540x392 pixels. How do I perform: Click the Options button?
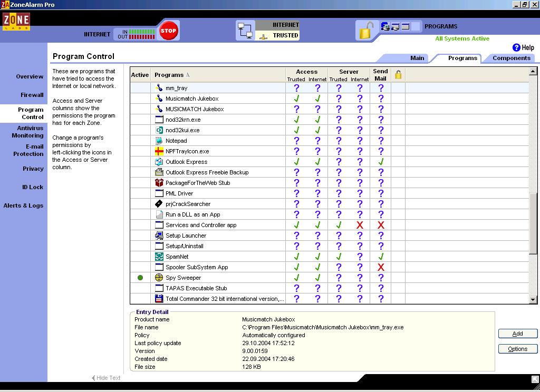click(x=518, y=349)
